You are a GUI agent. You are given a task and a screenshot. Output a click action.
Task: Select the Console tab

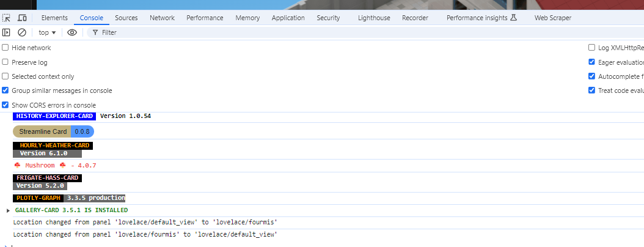point(92,18)
